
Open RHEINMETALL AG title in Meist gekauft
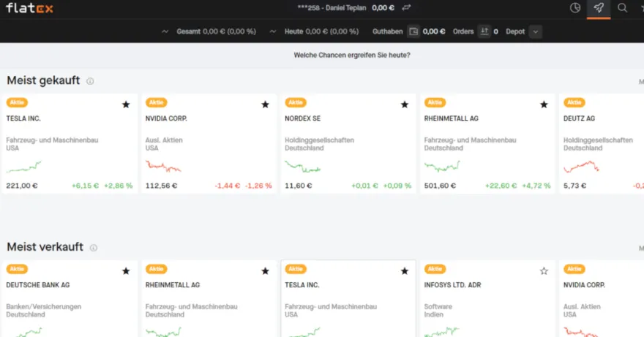tap(452, 118)
